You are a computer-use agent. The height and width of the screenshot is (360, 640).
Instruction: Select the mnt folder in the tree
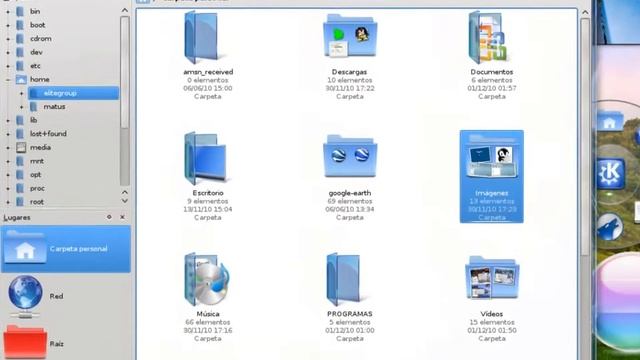36,161
